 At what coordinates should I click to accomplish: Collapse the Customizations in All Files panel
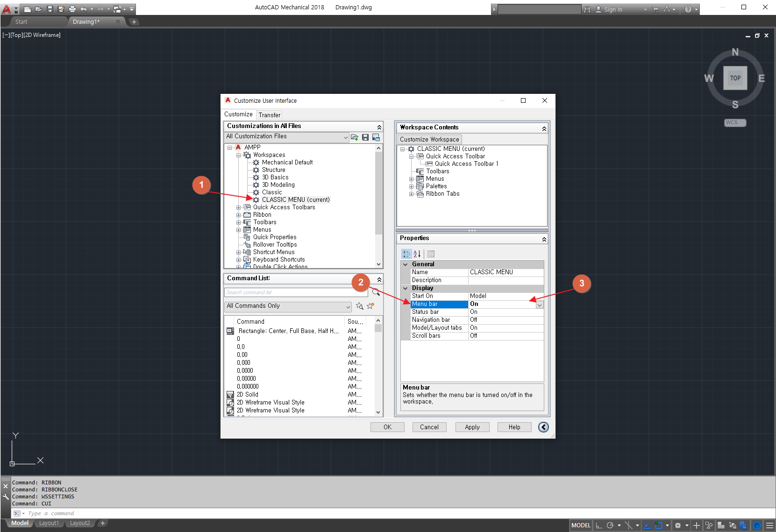click(x=379, y=127)
